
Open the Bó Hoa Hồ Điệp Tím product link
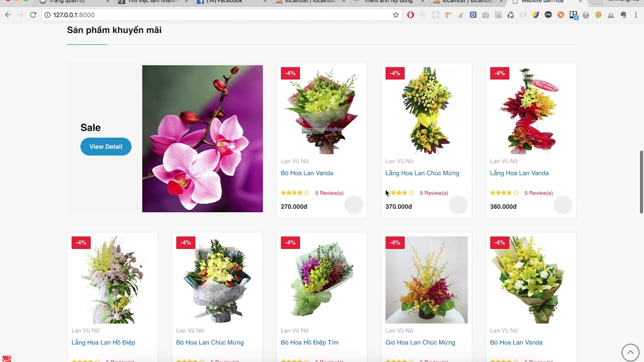[x=309, y=342]
